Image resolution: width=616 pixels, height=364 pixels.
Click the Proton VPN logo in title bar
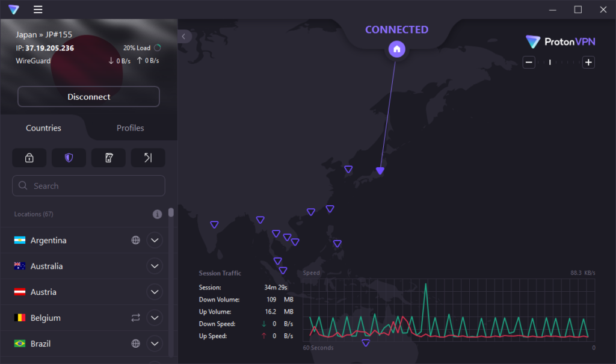click(14, 10)
